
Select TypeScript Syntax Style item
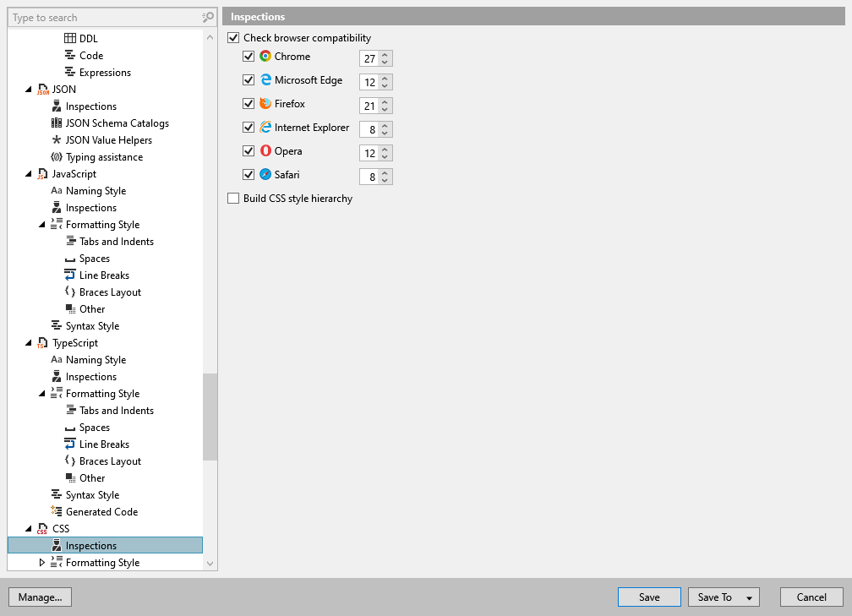pos(92,495)
